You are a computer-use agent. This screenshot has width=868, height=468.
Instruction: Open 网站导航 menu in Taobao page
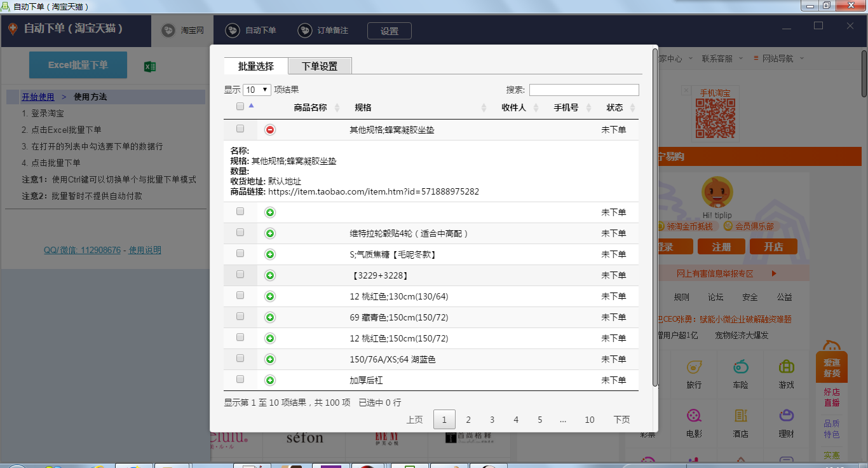pyautogui.click(x=778, y=59)
